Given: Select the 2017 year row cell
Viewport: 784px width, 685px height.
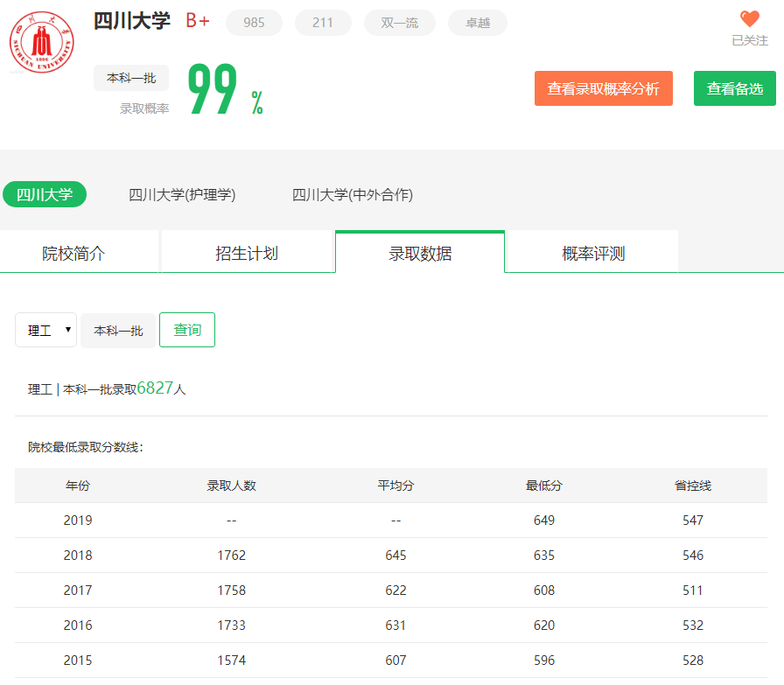Looking at the screenshot, I should pyautogui.click(x=78, y=591).
